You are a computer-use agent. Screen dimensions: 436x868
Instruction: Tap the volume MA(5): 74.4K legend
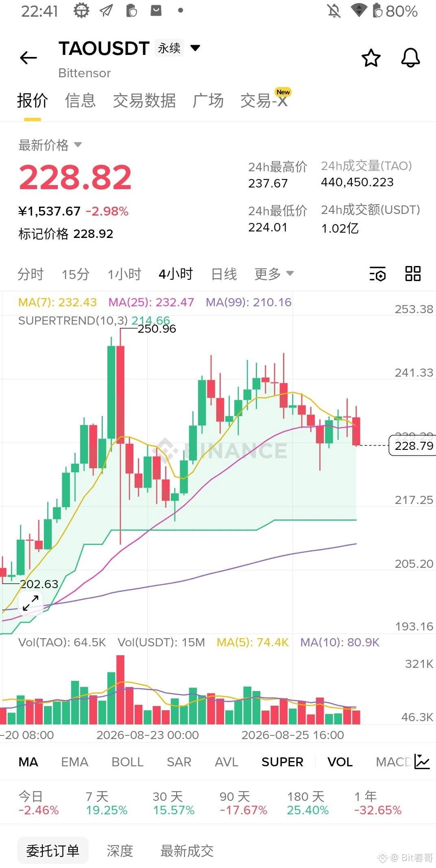[x=253, y=642]
